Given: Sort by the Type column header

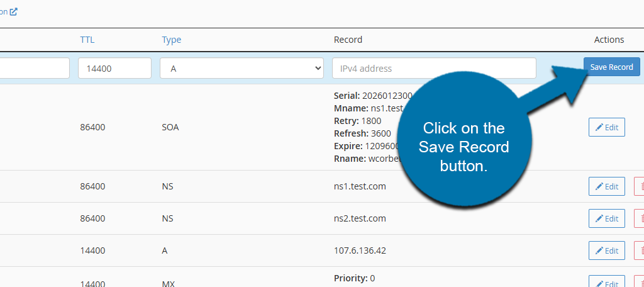Looking at the screenshot, I should (x=171, y=40).
